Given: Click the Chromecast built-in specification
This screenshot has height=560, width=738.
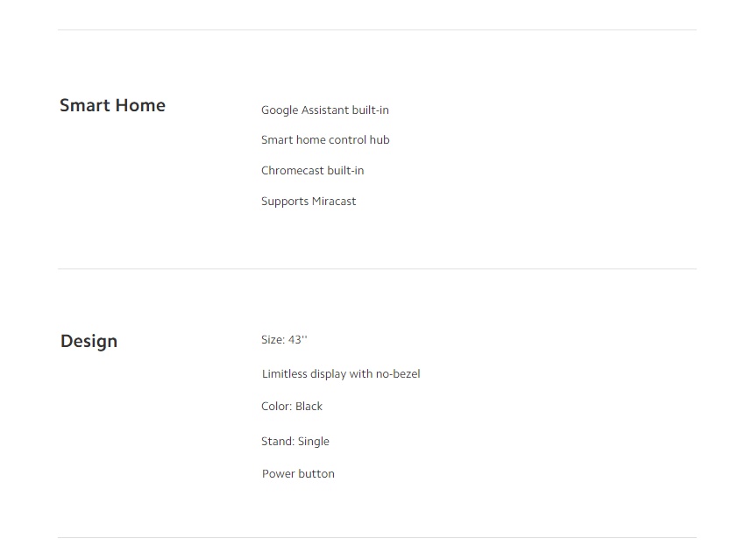Looking at the screenshot, I should tap(313, 170).
